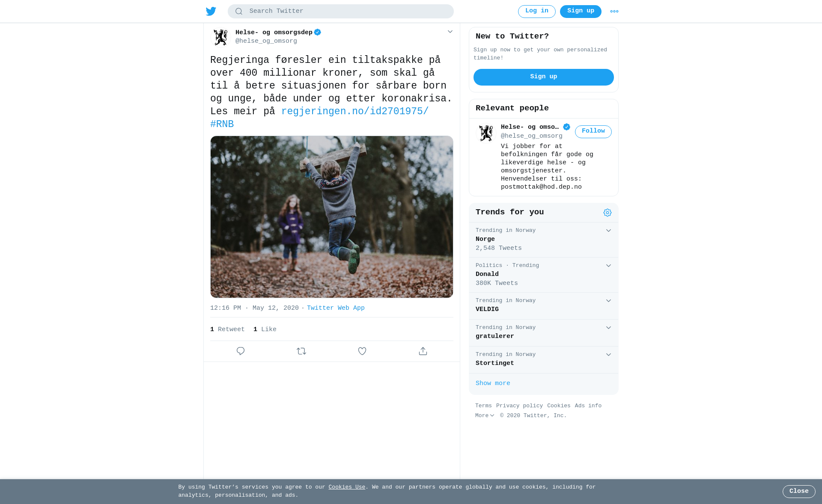Close the cookies notice banner
The height and width of the screenshot is (504, 822).
pyautogui.click(x=799, y=492)
